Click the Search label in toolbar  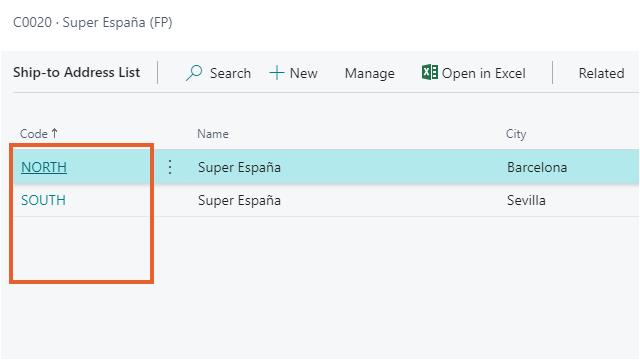pos(230,73)
